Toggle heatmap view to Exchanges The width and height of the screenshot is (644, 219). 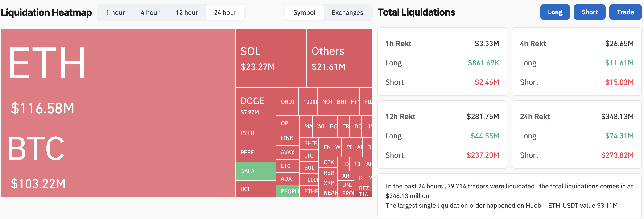coord(347,12)
